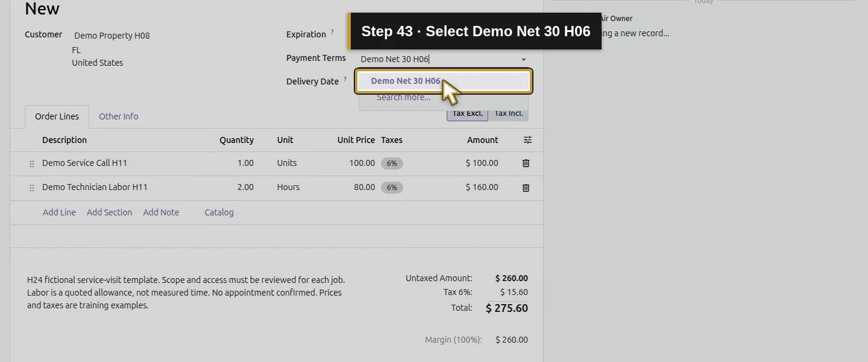868x362 pixels.
Task: Add Note to the order
Action: coord(161,212)
